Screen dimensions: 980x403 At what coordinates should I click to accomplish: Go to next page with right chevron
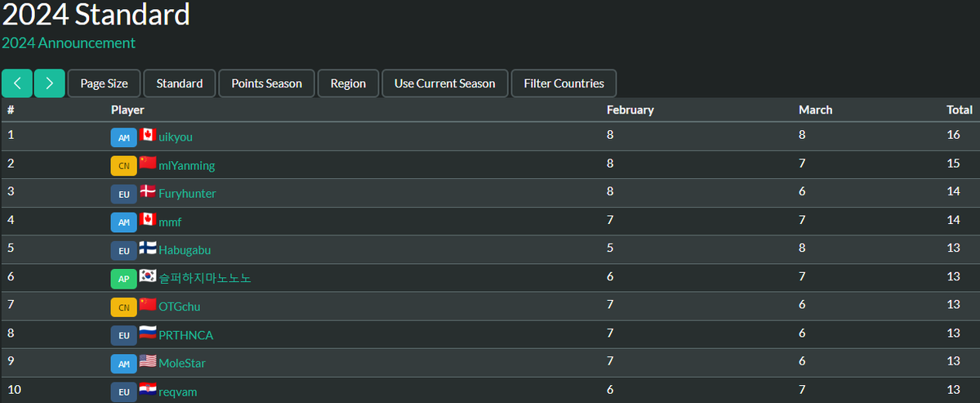49,83
